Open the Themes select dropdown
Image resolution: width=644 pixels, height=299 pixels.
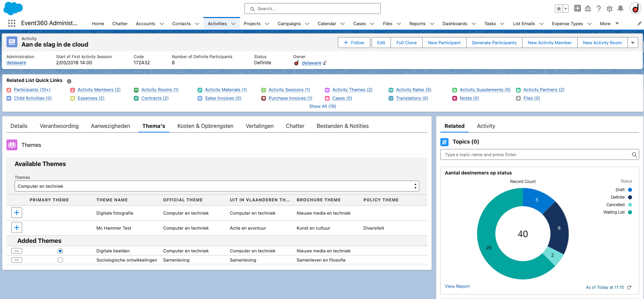(x=217, y=186)
